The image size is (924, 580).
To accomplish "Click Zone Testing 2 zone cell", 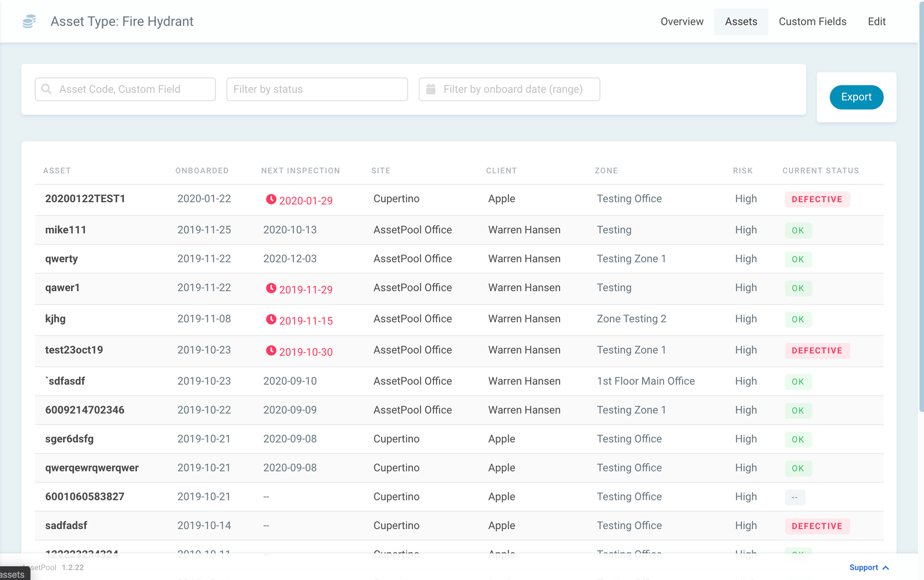I will click(x=631, y=319).
